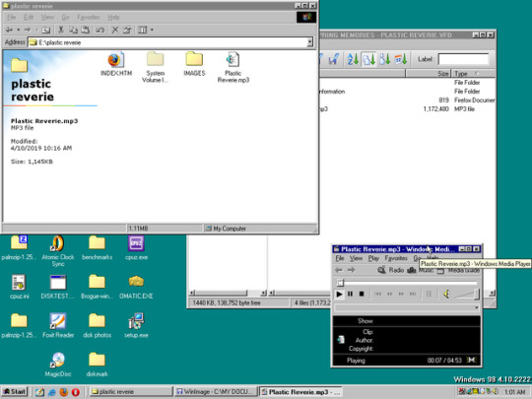
Task: Click the Label input field in WinImage
Action: (x=463, y=59)
